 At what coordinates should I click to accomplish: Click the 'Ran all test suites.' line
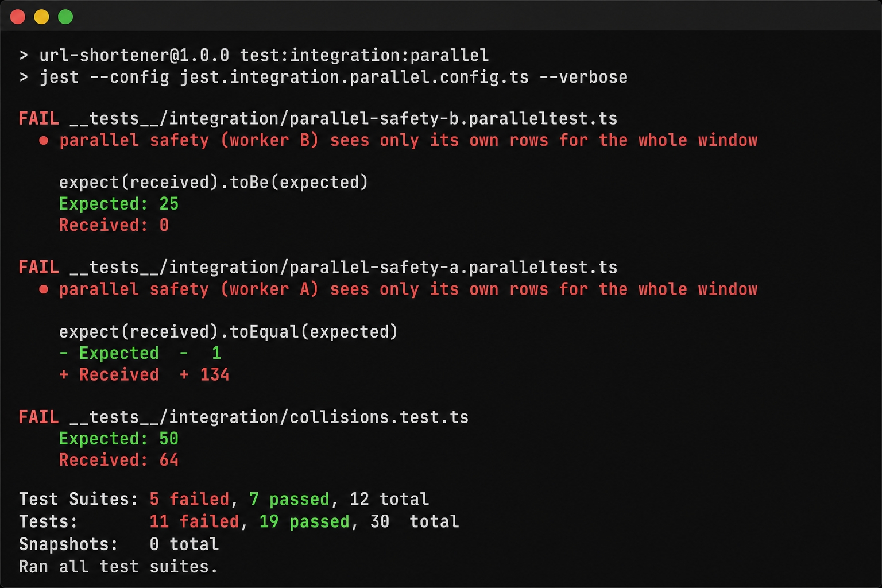(x=118, y=566)
